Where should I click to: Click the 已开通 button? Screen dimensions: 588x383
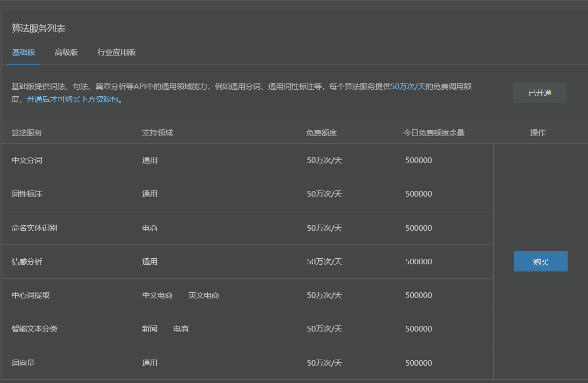click(x=540, y=92)
